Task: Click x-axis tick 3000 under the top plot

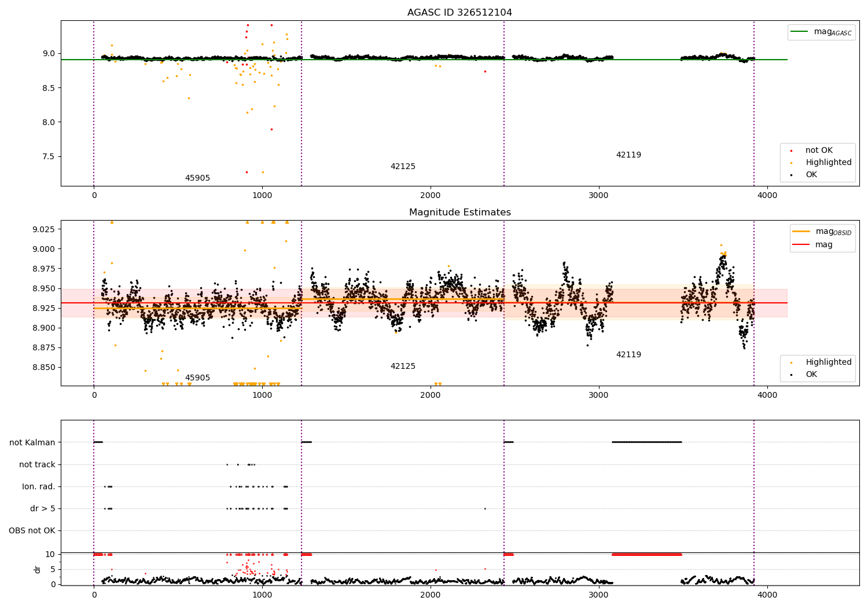Action: (599, 196)
